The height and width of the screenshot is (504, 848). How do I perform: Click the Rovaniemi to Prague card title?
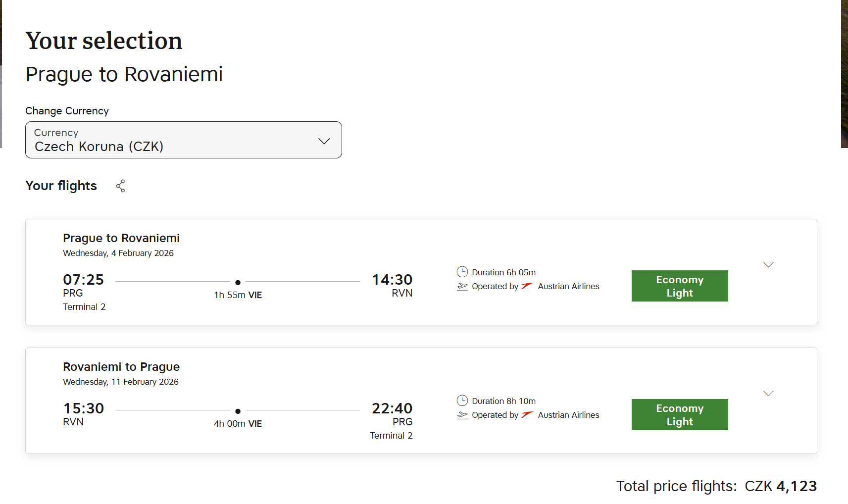pyautogui.click(x=121, y=367)
